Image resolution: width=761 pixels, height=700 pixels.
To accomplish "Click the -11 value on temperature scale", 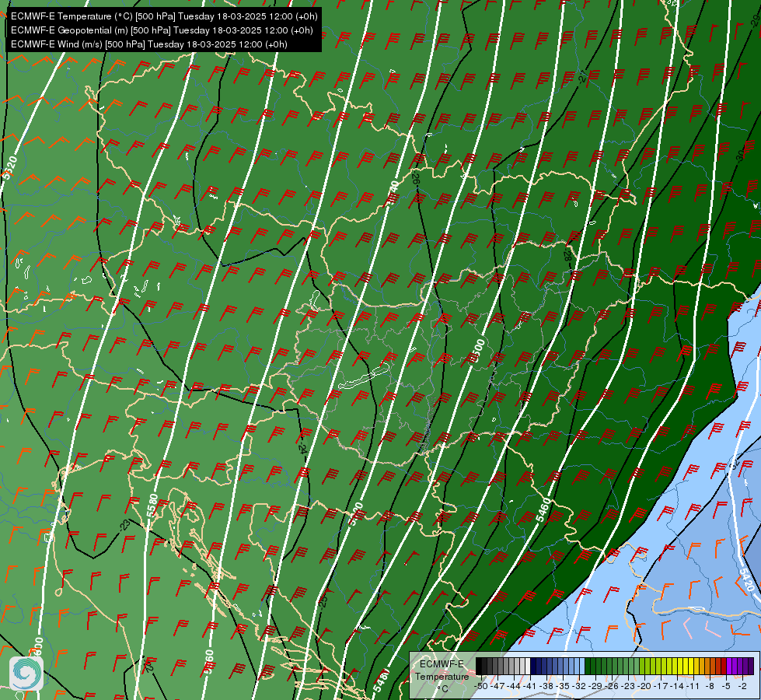I will tap(693, 686).
